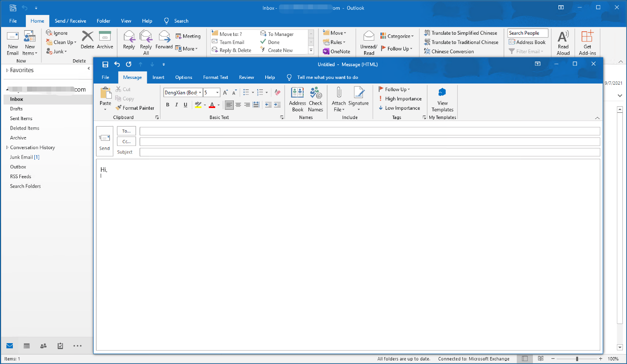Click the Clear All Formatting icon

277,93
